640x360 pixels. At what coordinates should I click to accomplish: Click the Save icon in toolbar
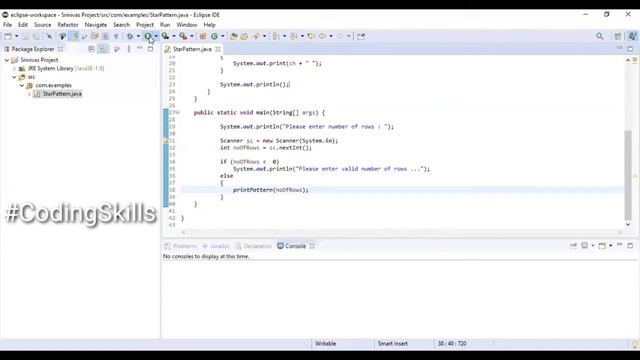click(25, 36)
